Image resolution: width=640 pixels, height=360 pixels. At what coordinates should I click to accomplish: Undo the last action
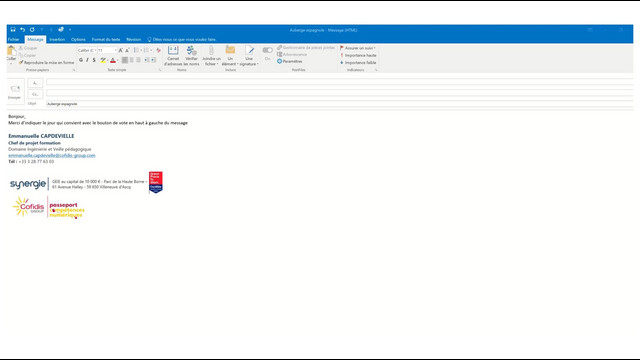tap(22, 29)
